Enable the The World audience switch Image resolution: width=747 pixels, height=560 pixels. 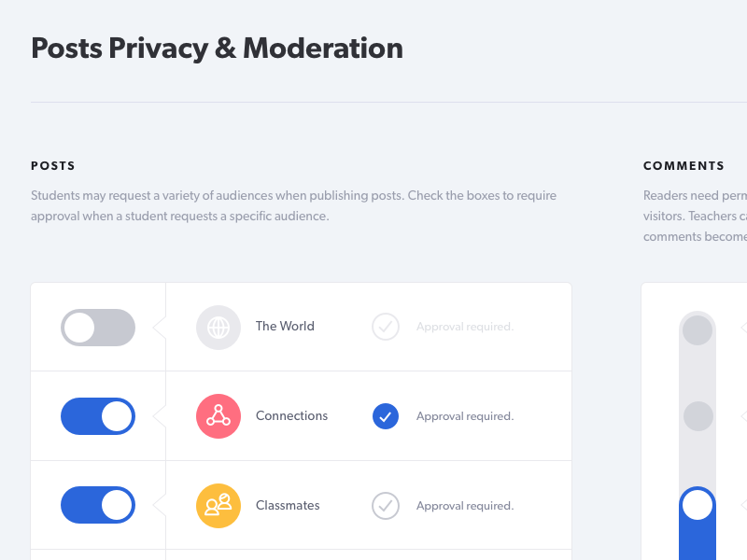tap(98, 328)
